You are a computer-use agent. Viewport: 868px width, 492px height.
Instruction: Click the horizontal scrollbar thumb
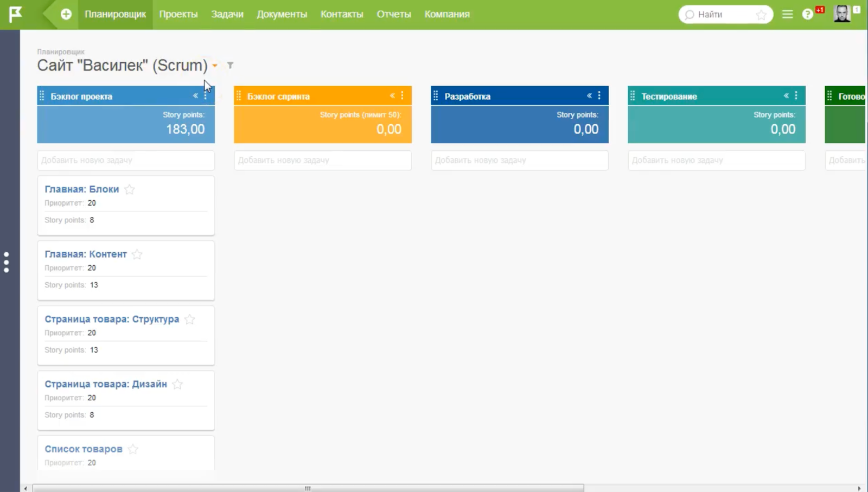308,488
